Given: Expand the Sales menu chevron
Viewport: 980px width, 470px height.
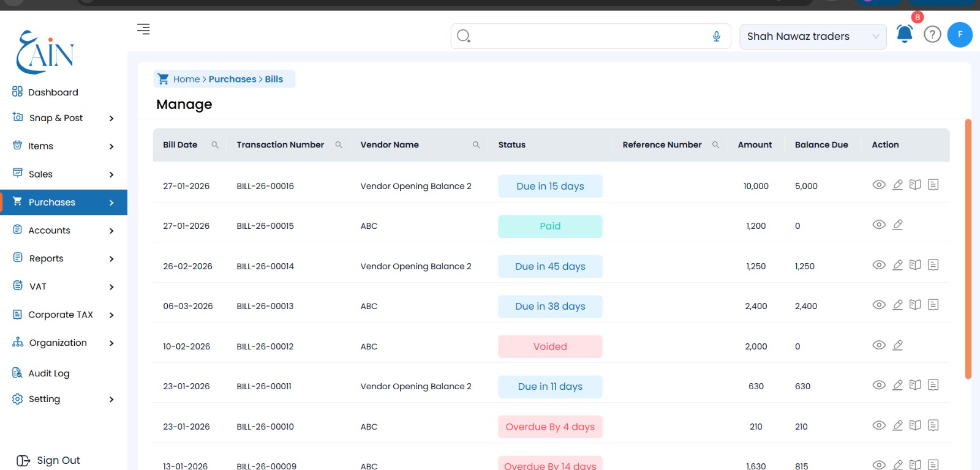Looking at the screenshot, I should pos(111,175).
